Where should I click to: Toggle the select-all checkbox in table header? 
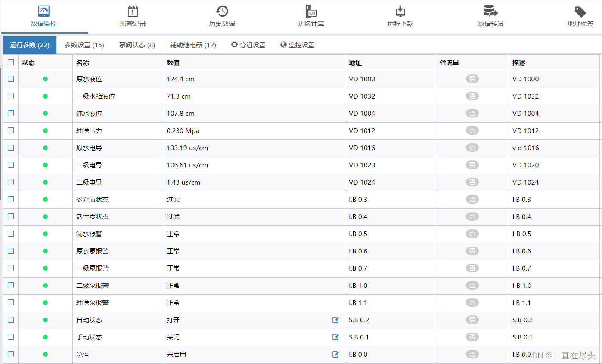[x=11, y=62]
